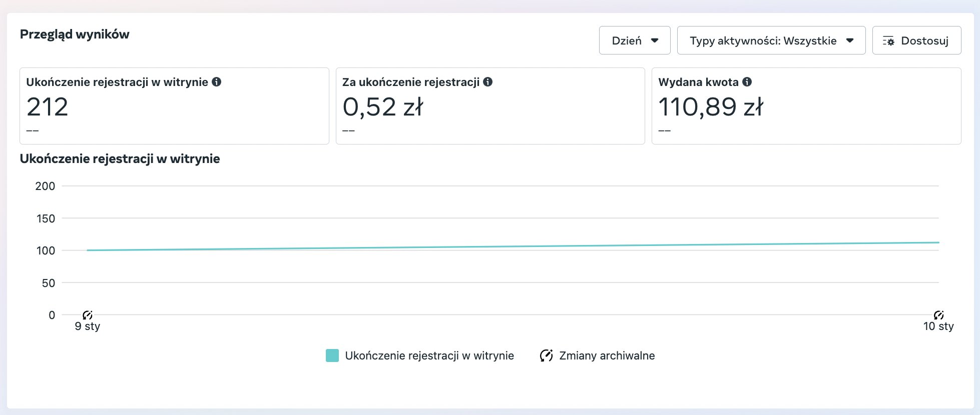Image resolution: width=980 pixels, height=415 pixels.
Task: Click the 150 y-axis label
Action: (46, 218)
